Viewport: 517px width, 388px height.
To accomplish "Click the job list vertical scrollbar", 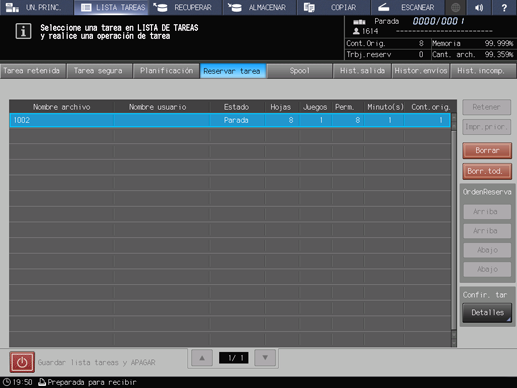I will (x=454, y=230).
